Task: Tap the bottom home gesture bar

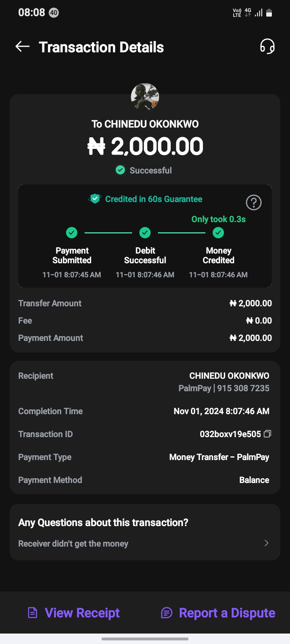Action: click(145, 639)
